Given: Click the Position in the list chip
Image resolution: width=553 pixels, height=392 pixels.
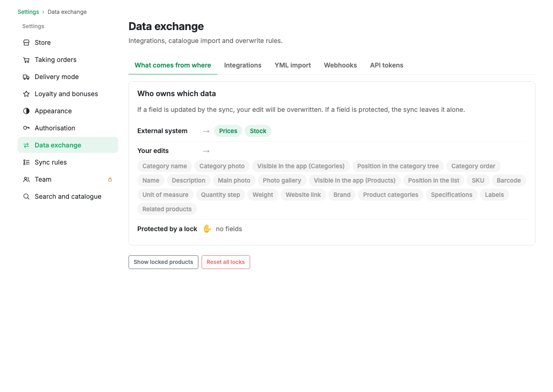Looking at the screenshot, I should pyautogui.click(x=433, y=180).
